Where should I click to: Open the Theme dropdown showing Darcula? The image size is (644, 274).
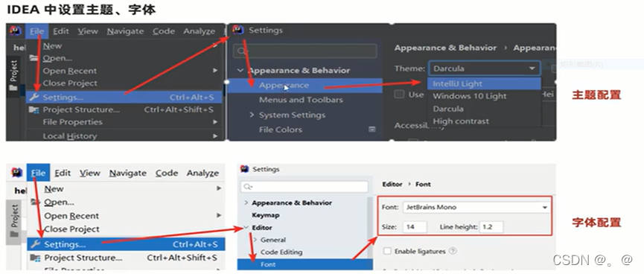pyautogui.click(x=484, y=68)
